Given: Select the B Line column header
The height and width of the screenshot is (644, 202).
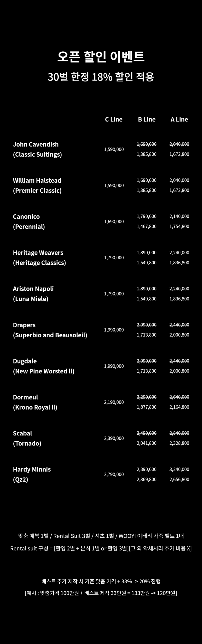Looking at the screenshot, I should pos(147,119).
